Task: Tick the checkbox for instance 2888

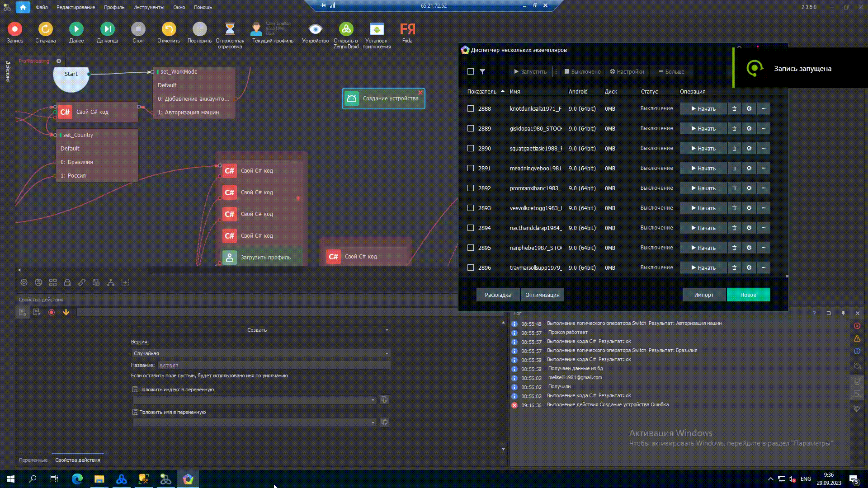Action: (471, 109)
